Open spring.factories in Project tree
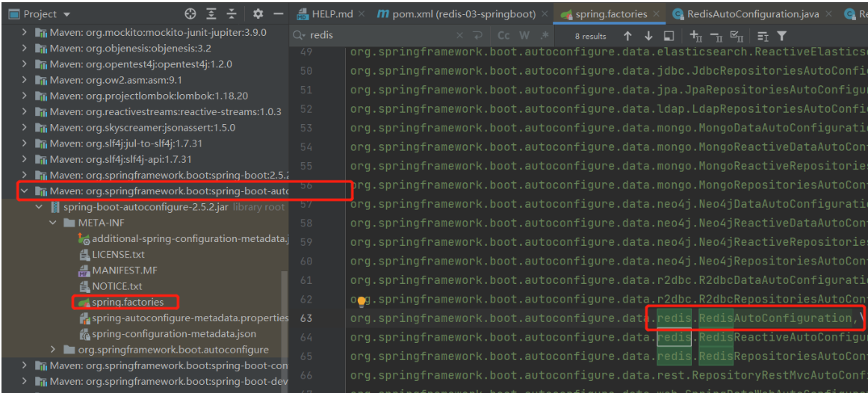The image size is (868, 393). click(121, 303)
